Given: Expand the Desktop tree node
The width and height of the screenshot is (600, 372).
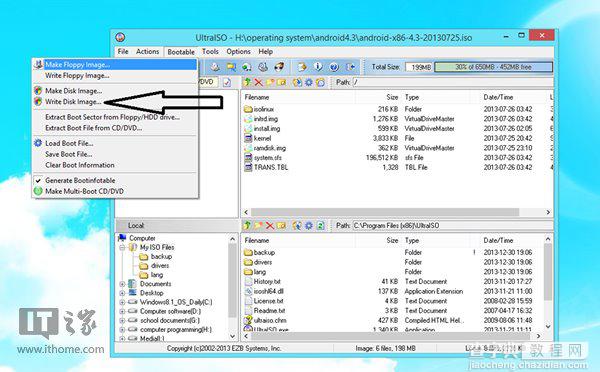Looking at the screenshot, I should tap(122, 293).
